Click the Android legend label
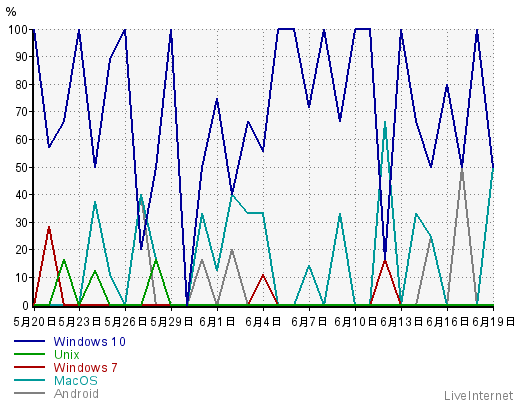The image size is (520, 405). click(76, 393)
